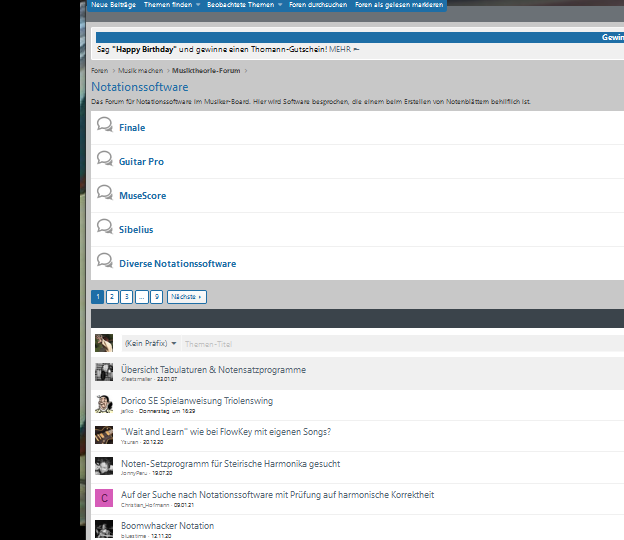
Task: Open avatar beside "Wait and Learn" thread
Action: pos(104,435)
